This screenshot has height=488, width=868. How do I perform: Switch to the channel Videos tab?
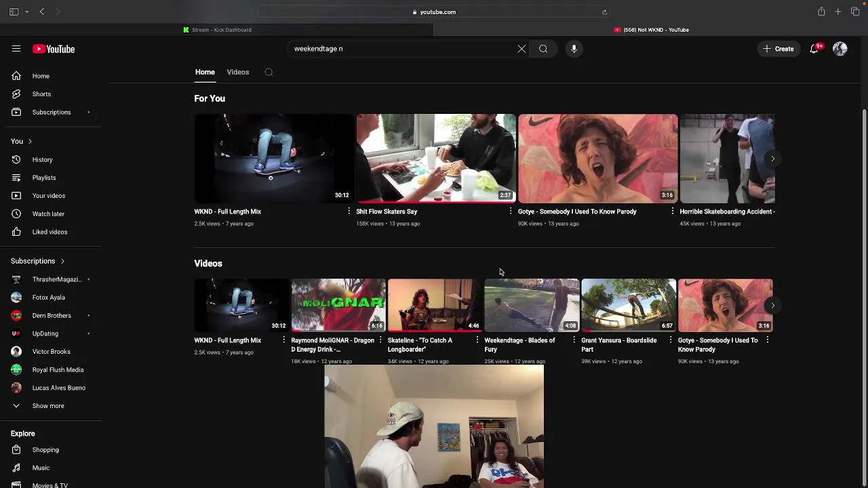pyautogui.click(x=238, y=72)
